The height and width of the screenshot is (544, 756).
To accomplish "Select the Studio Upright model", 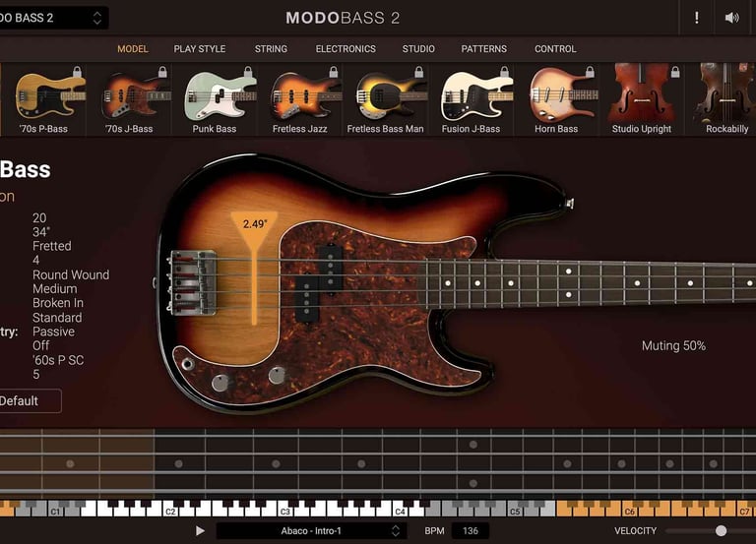I will [641, 99].
